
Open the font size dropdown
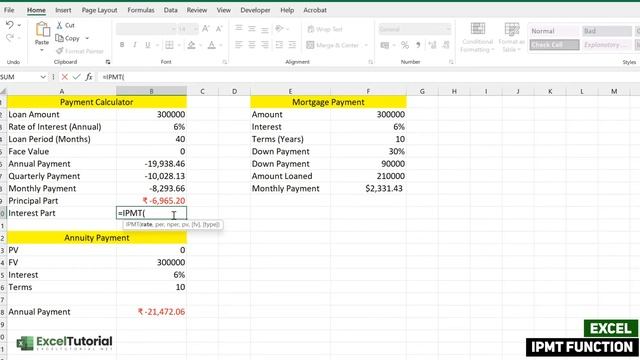(195, 29)
